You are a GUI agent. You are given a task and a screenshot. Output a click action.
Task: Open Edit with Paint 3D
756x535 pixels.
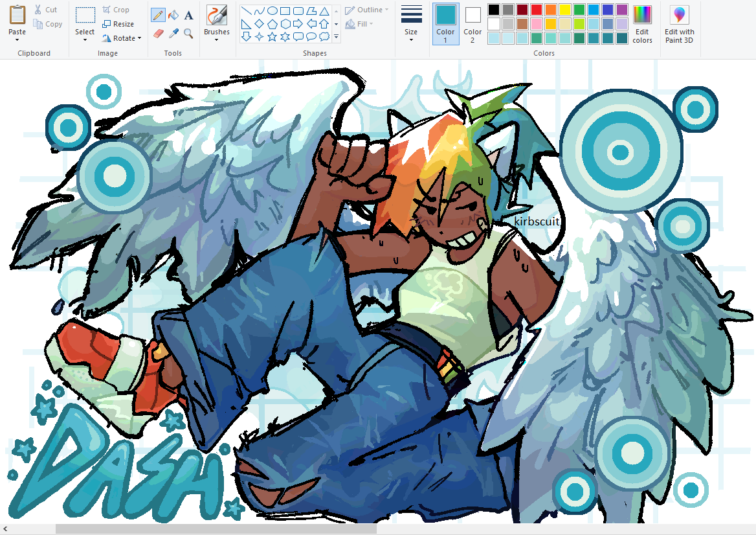(x=680, y=24)
